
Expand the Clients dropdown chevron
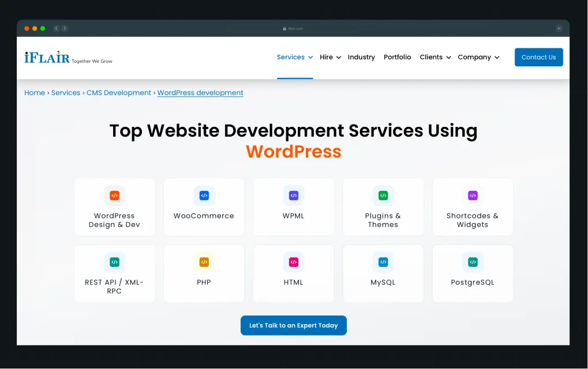coord(448,57)
